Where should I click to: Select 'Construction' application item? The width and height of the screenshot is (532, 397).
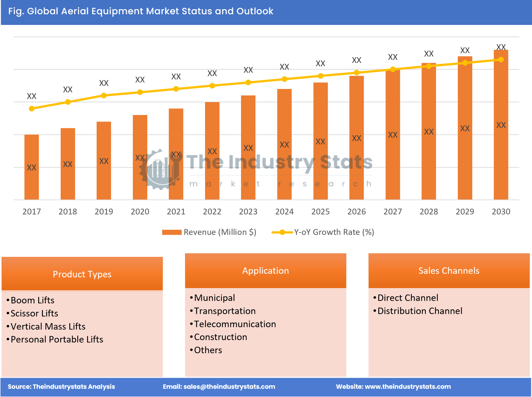[x=221, y=337]
